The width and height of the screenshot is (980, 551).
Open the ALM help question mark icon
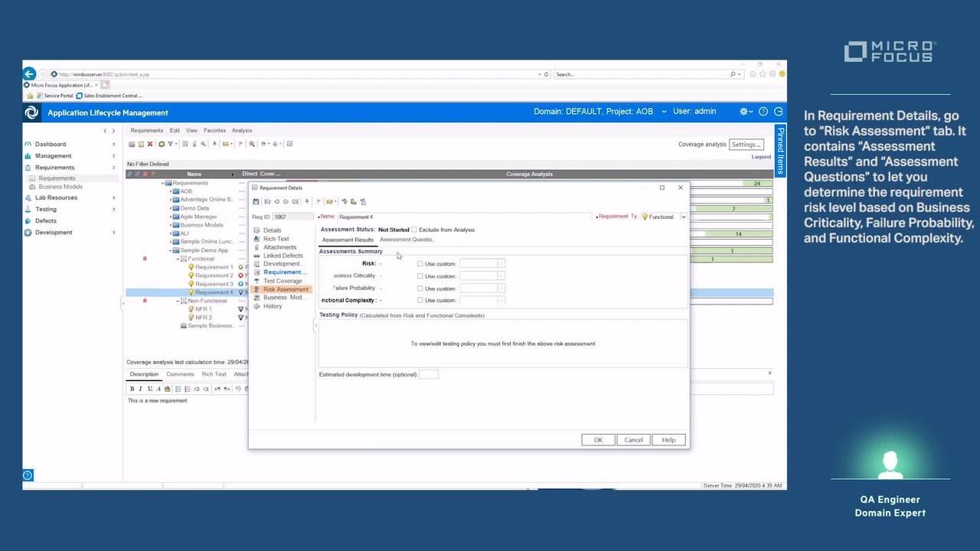(763, 112)
